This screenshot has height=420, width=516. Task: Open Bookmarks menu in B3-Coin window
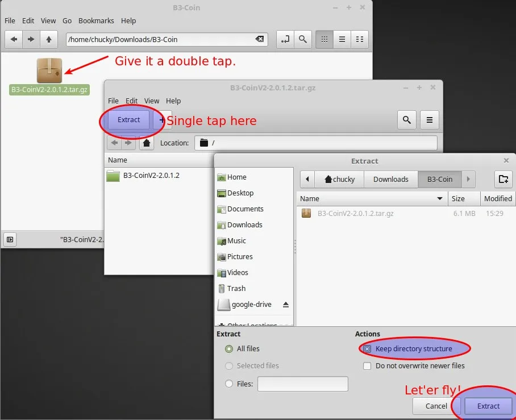[96, 20]
